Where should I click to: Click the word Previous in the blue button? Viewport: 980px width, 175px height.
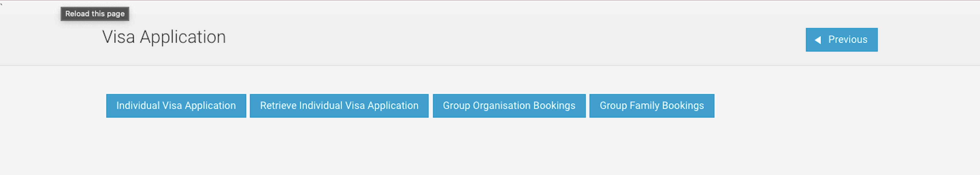point(848,40)
